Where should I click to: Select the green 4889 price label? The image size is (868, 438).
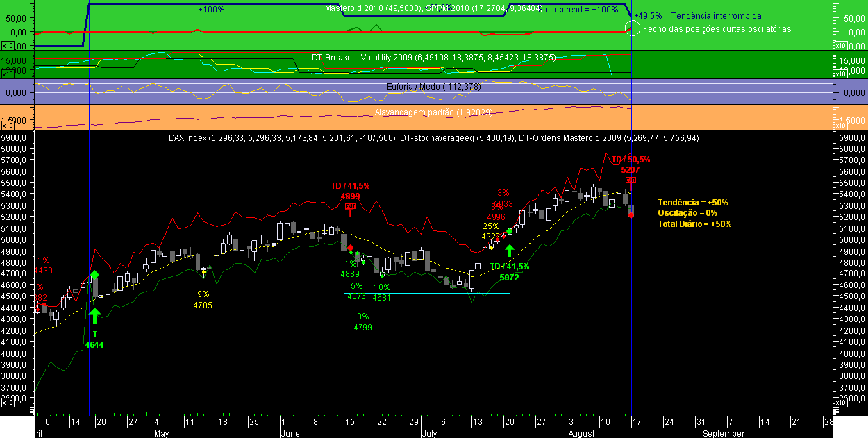point(350,274)
